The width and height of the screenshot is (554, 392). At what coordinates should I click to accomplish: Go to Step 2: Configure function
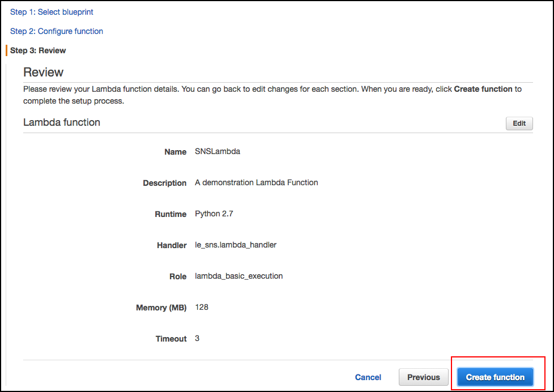(57, 31)
